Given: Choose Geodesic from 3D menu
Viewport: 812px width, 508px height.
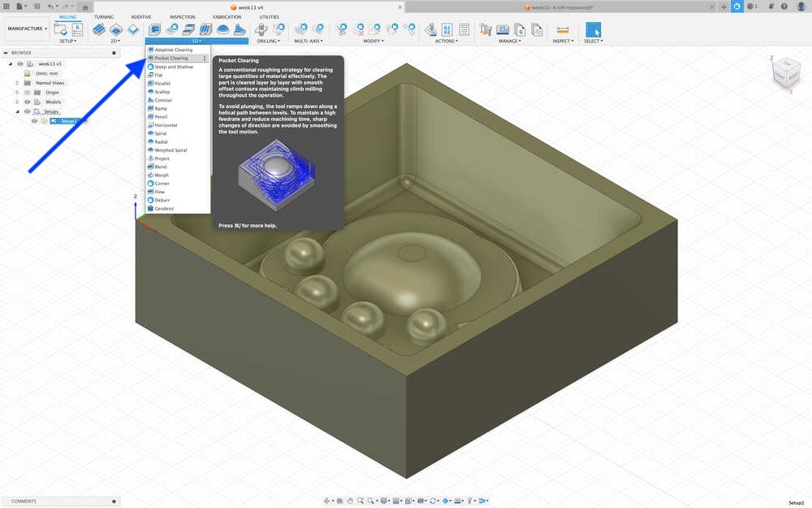Looking at the screenshot, I should coord(178,208).
